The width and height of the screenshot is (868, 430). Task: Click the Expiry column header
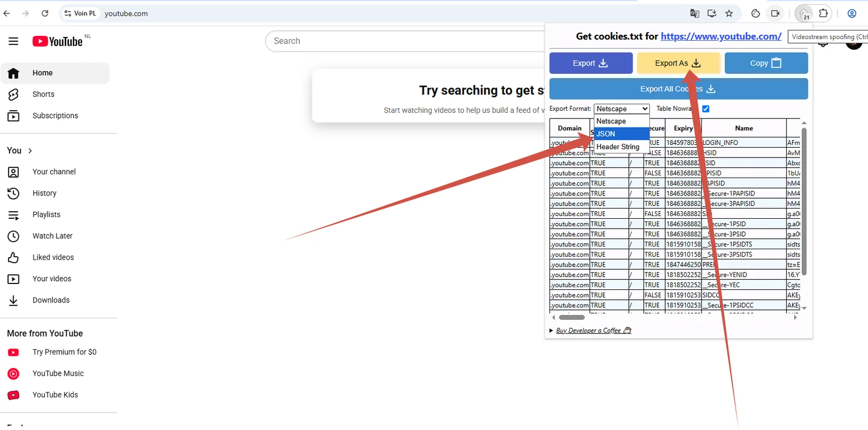tap(683, 128)
